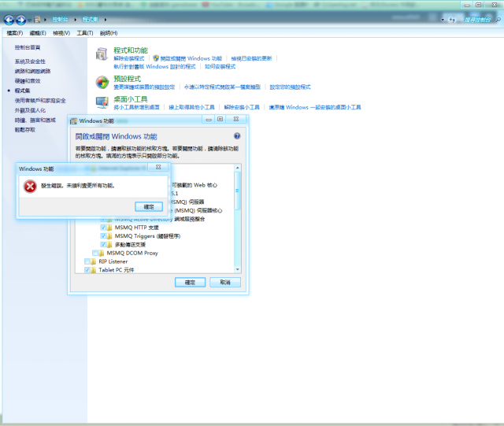504x426 pixels.
Task: Open the Programs and Features icon
Action: pyautogui.click(x=102, y=54)
